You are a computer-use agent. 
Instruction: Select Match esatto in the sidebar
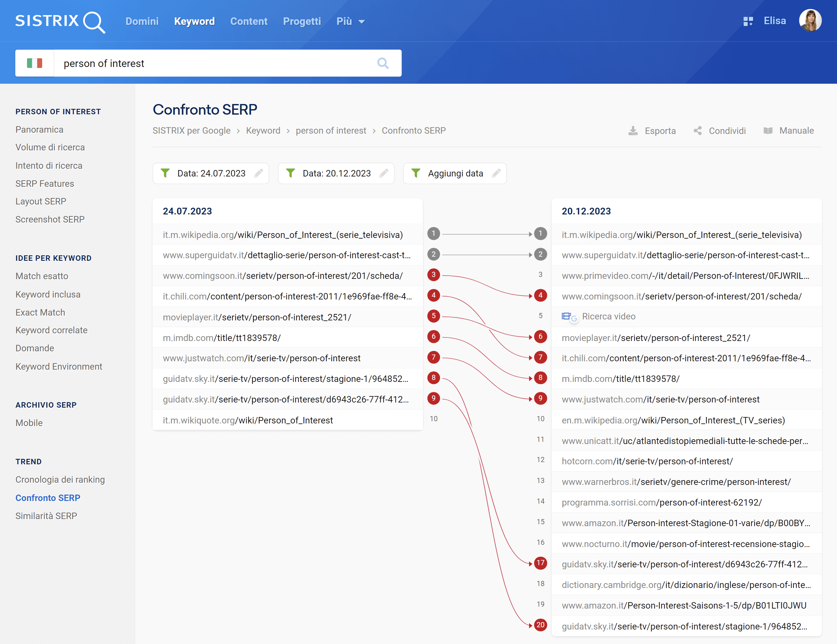tap(42, 276)
